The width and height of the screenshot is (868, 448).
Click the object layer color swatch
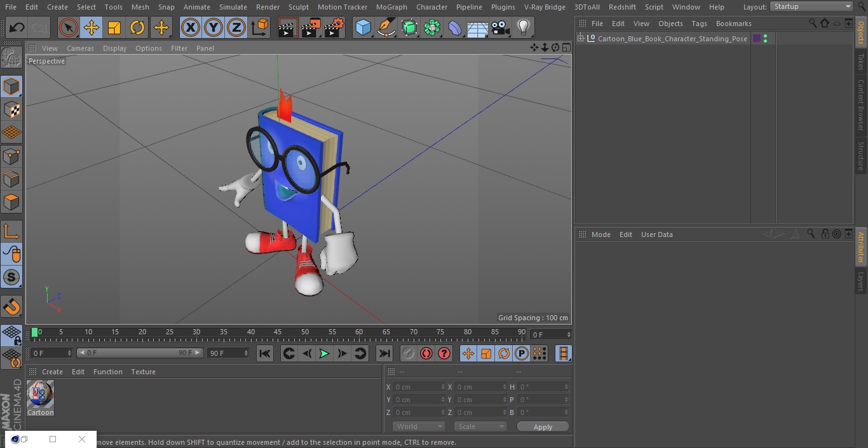(757, 39)
